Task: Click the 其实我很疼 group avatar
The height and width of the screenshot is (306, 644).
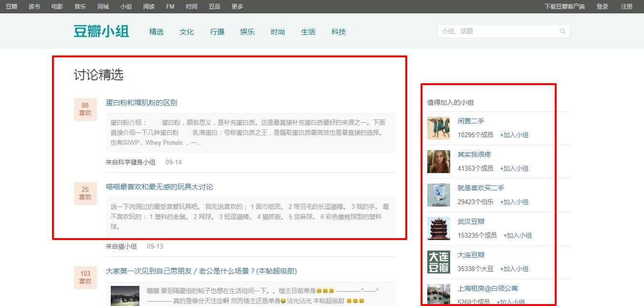Action: (x=438, y=161)
